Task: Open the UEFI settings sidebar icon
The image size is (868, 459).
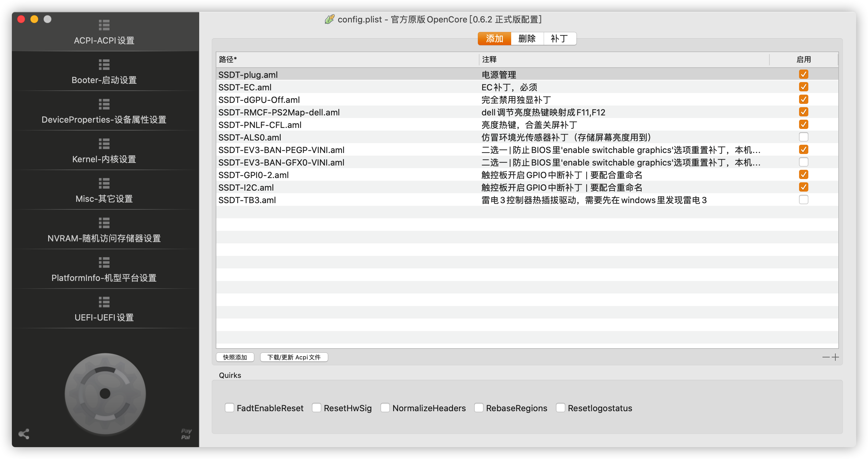Action: point(104,302)
